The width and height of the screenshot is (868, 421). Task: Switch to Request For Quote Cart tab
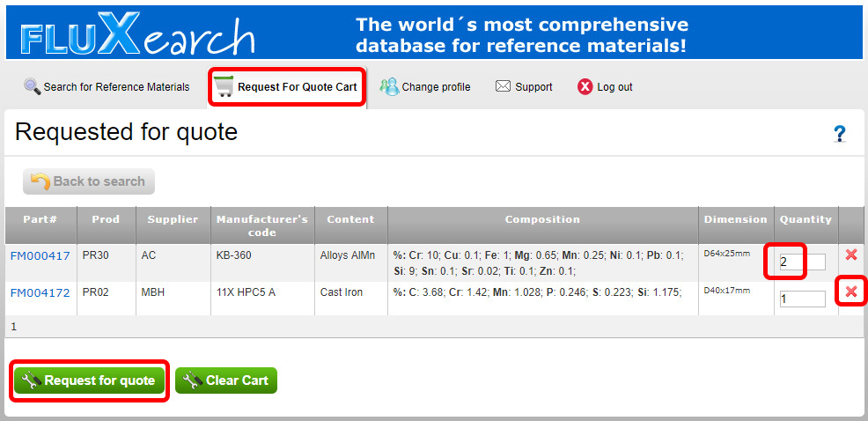coord(287,87)
